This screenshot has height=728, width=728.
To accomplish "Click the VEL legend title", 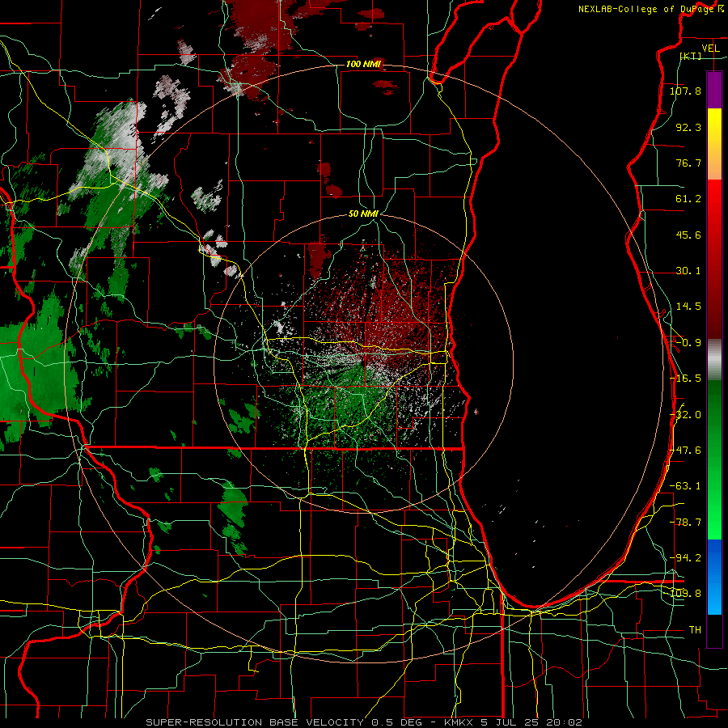I will [710, 49].
